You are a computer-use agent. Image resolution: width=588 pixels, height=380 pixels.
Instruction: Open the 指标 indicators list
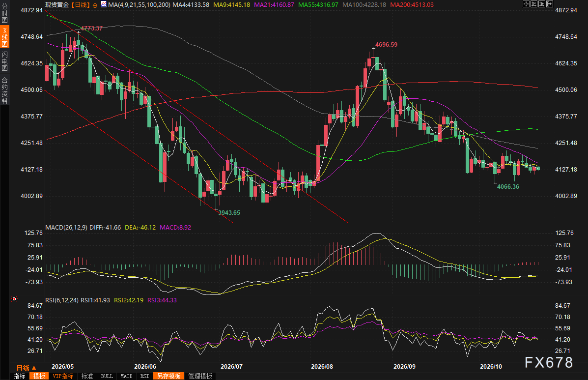pos(20,376)
